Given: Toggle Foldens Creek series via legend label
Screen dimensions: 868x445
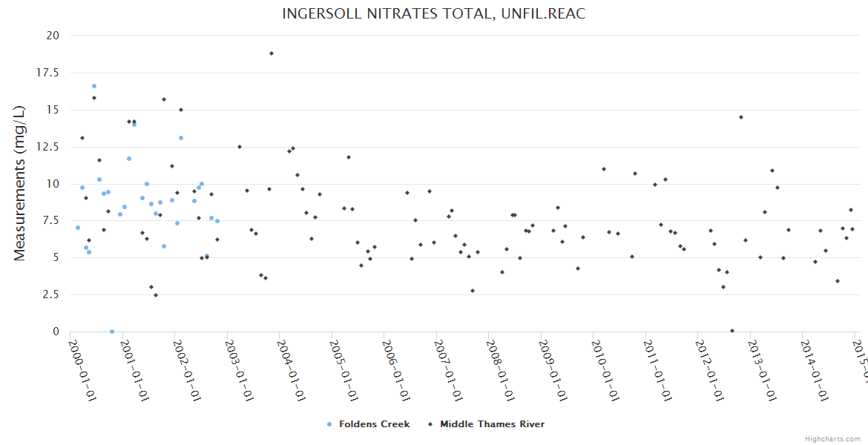Looking at the screenshot, I should [x=374, y=424].
